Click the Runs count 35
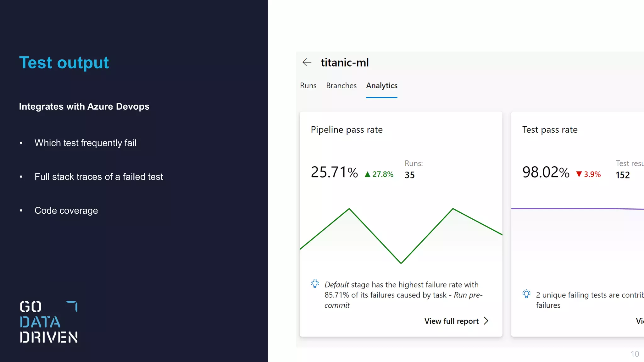This screenshot has width=644, height=362. [409, 175]
